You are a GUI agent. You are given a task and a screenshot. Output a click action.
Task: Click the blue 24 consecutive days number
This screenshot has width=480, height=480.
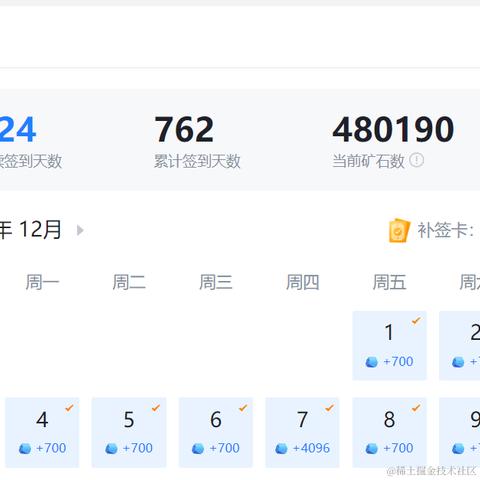[17, 129]
